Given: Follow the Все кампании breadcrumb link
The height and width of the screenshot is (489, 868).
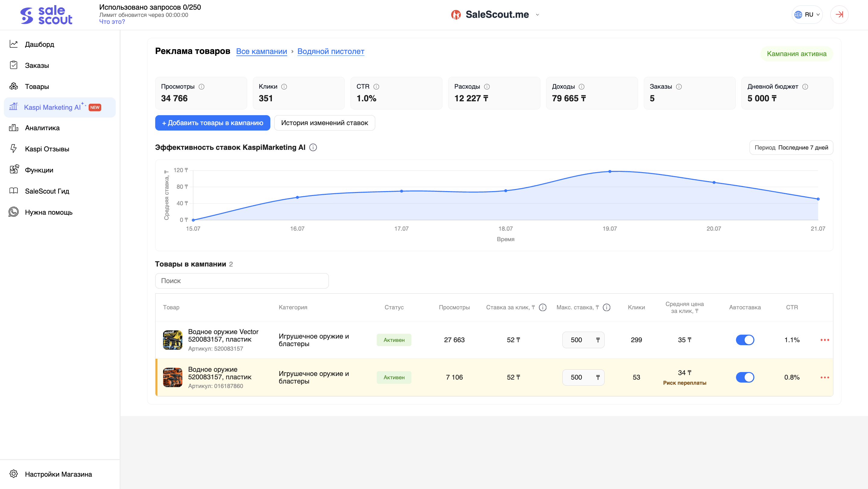Looking at the screenshot, I should pos(262,51).
